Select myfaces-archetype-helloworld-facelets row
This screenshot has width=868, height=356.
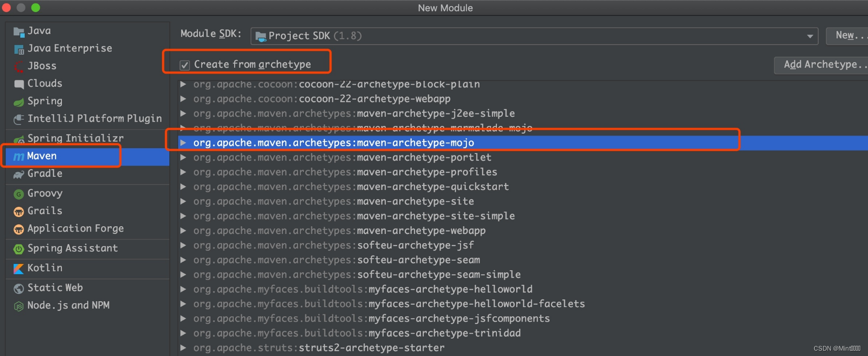[523, 304]
